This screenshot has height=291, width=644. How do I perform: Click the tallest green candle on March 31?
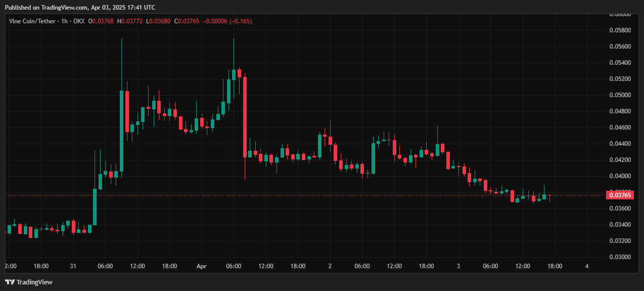[x=122, y=131]
